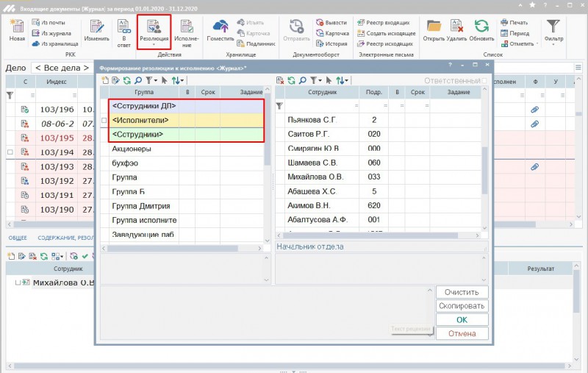The height and width of the screenshot is (373, 588).
Task: Switch to the СОДЕРЖАНИЕ, РЕЗОЛ... tab
Action: [65, 238]
